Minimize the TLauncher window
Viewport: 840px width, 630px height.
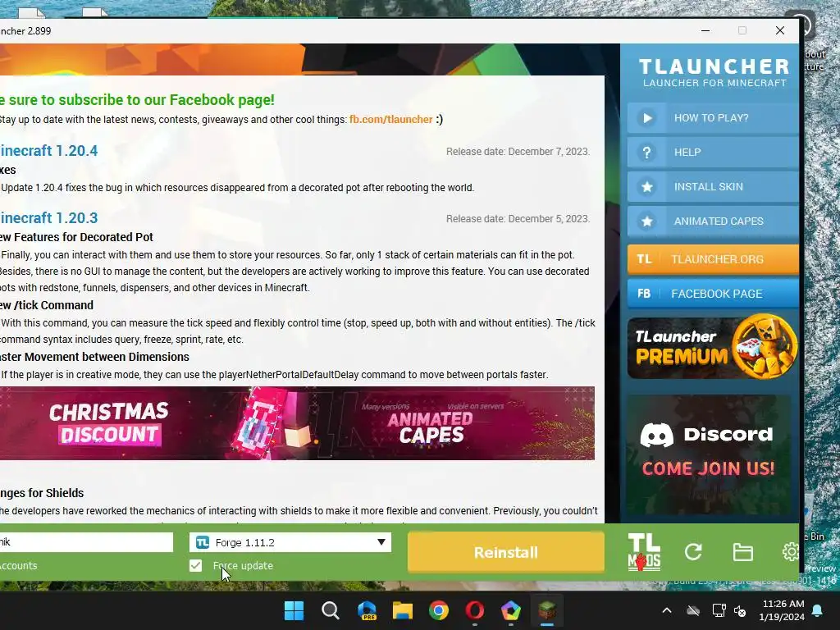pos(705,30)
